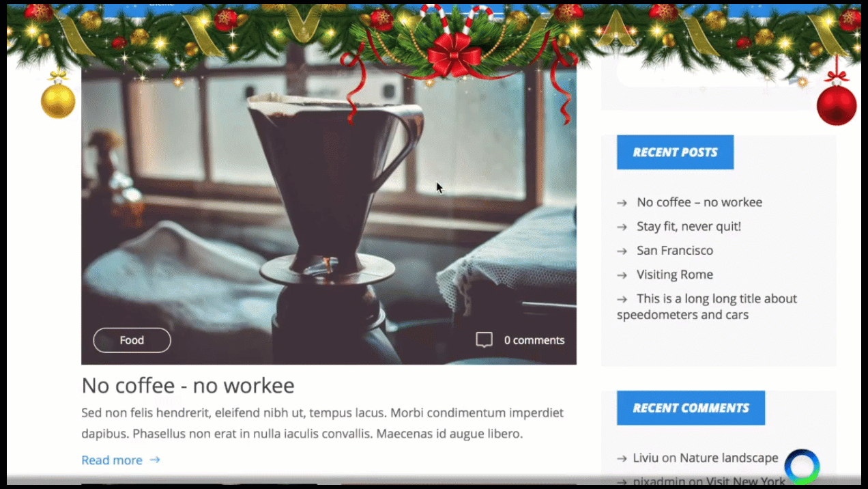Click the arrow icon before Liviu comment
The image size is (868, 489).
pyautogui.click(x=622, y=458)
